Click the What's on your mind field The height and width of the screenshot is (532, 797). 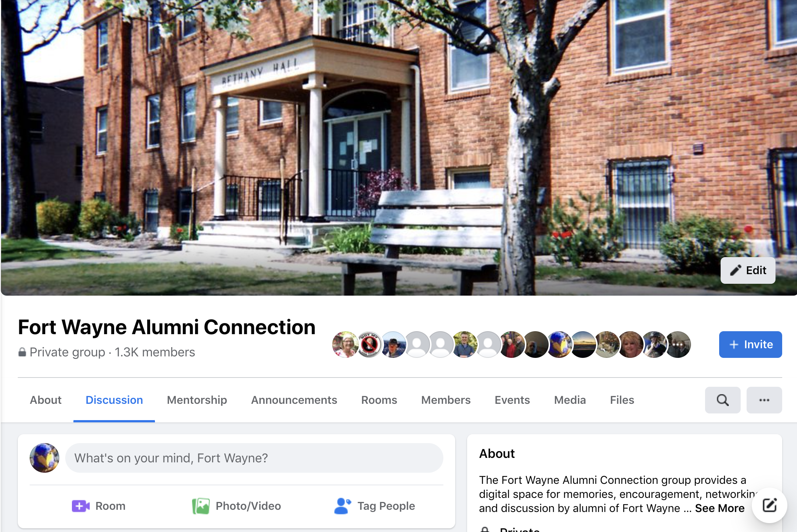click(x=254, y=458)
